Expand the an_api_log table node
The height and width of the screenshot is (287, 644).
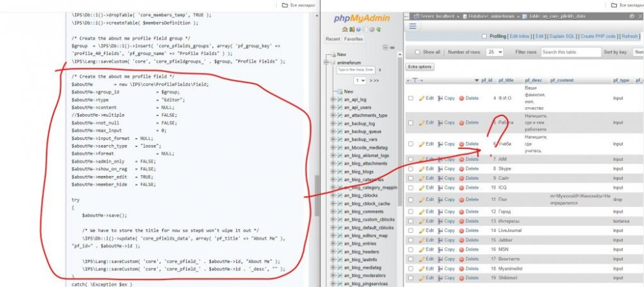point(332,101)
